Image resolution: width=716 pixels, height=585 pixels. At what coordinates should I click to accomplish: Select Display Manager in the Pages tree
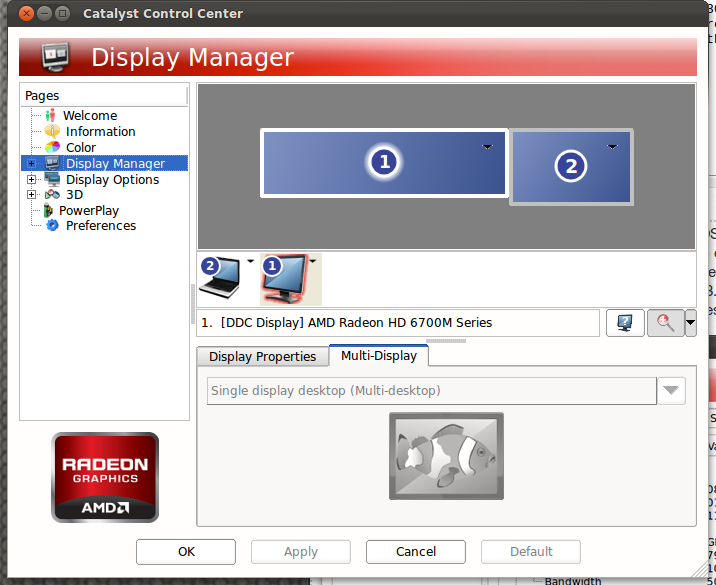pos(115,163)
